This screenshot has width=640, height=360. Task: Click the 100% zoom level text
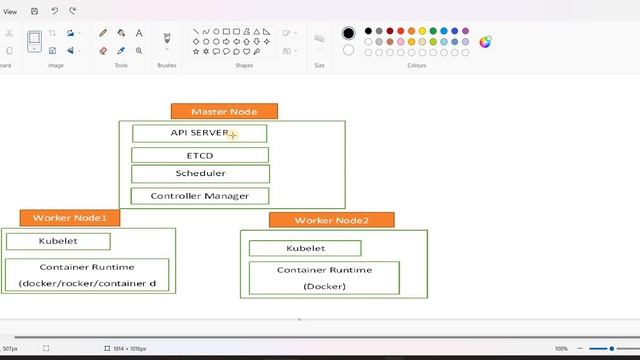(x=561, y=349)
